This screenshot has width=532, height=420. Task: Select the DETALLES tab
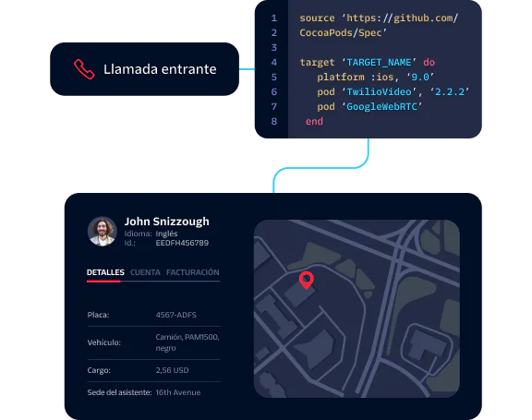point(105,272)
